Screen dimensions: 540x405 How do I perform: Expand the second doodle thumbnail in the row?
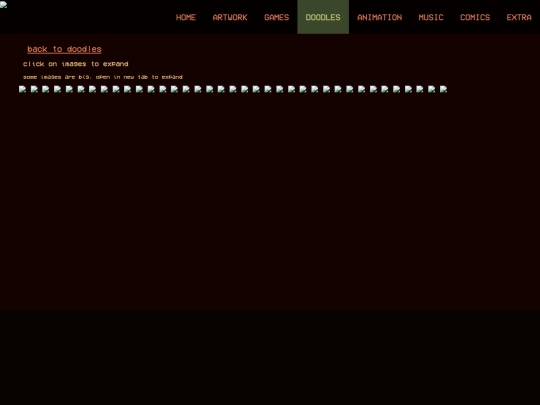click(x=34, y=89)
